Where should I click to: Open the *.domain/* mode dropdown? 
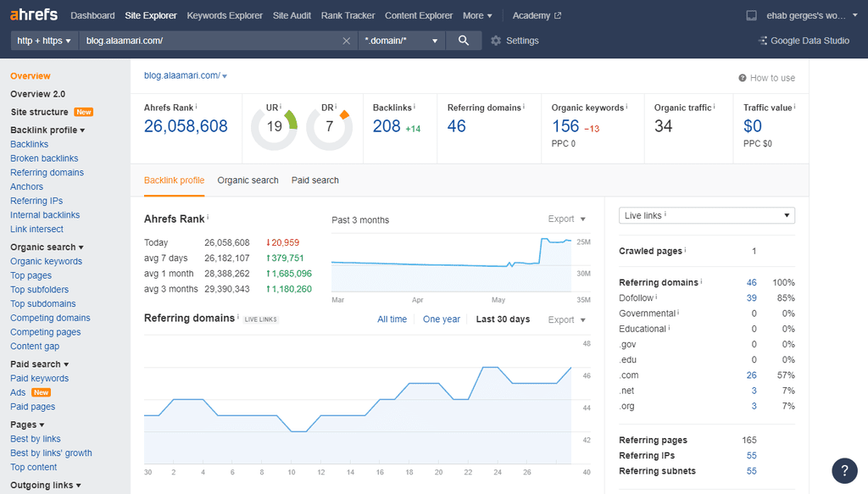(402, 41)
